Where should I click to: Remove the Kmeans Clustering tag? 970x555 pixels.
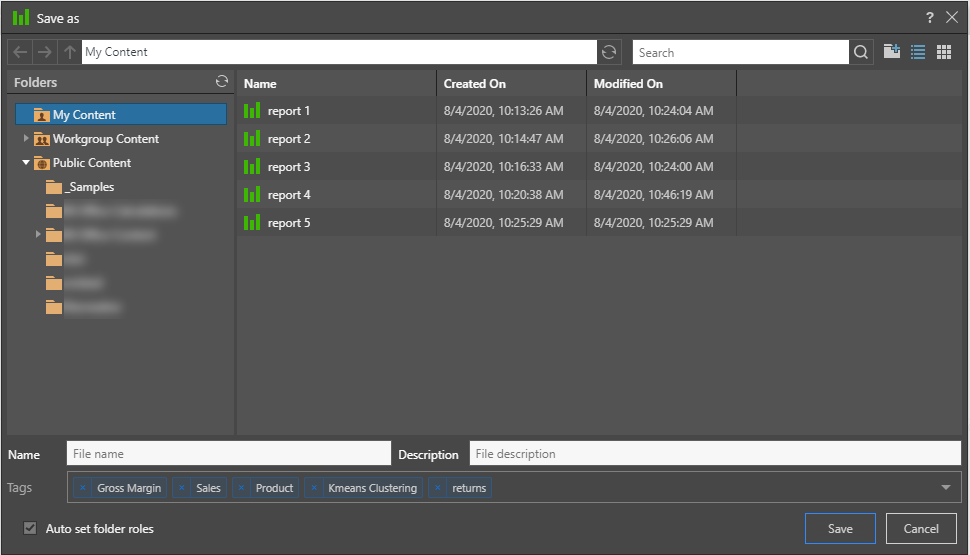(x=314, y=488)
